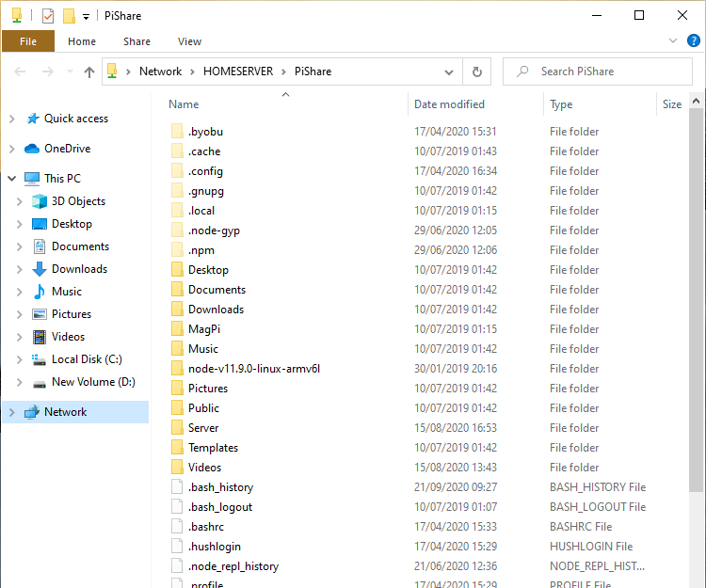Click the New folder icon in title bar
This screenshot has width=706, height=588.
click(x=69, y=16)
